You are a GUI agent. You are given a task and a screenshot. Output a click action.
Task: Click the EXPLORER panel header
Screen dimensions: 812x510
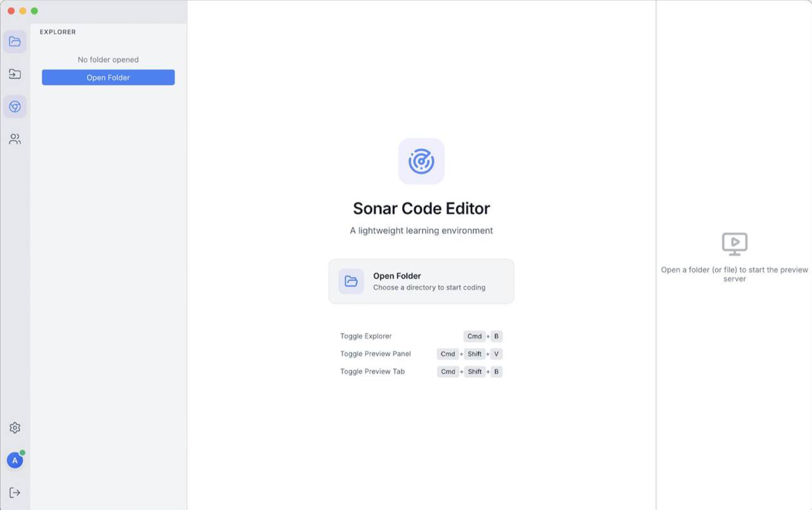(58, 32)
